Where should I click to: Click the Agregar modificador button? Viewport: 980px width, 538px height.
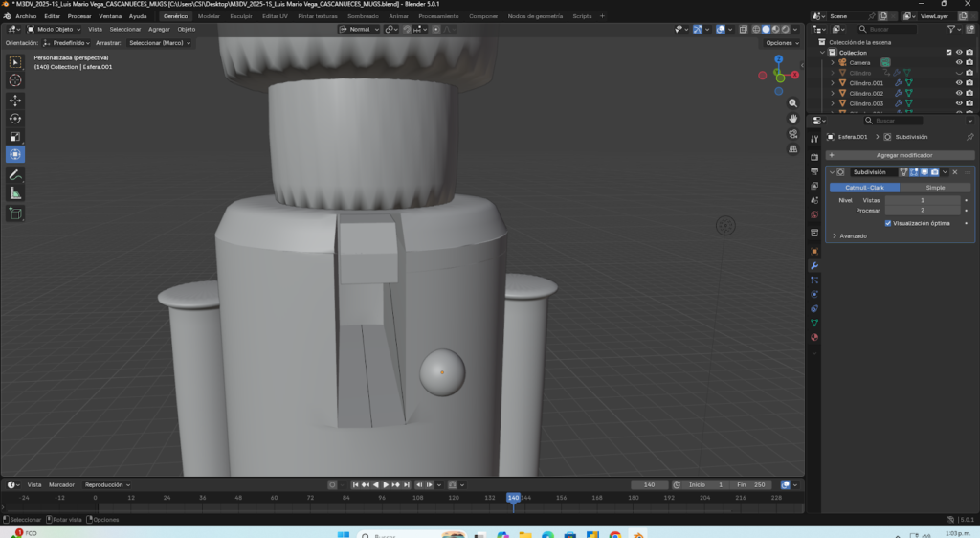903,155
